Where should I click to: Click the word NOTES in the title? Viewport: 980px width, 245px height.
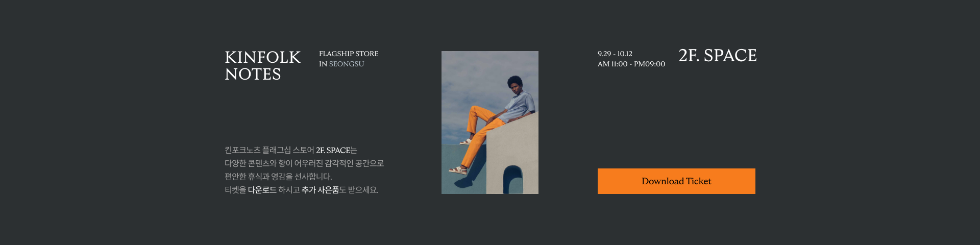(x=253, y=74)
